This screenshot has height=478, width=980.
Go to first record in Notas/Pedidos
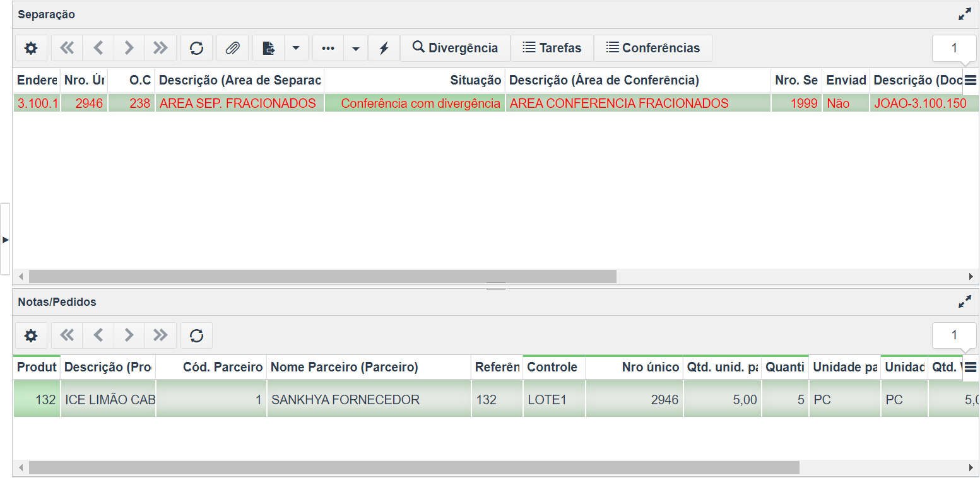tap(67, 335)
